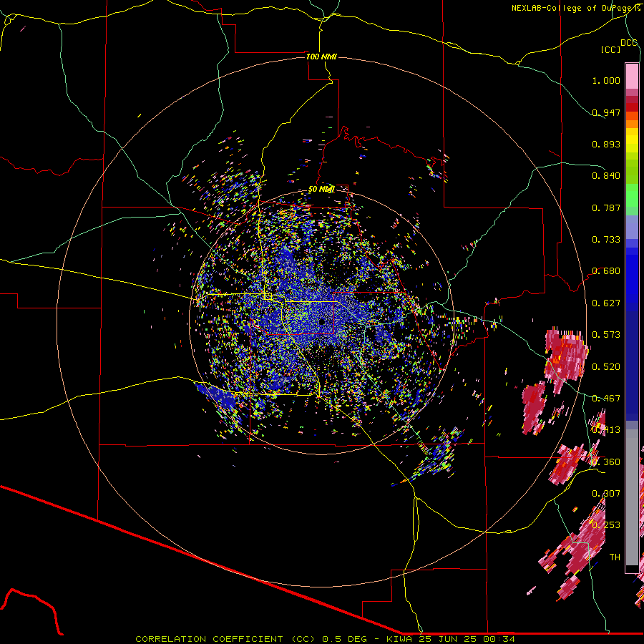Click the 0.360 value on the color scale

pos(606,462)
